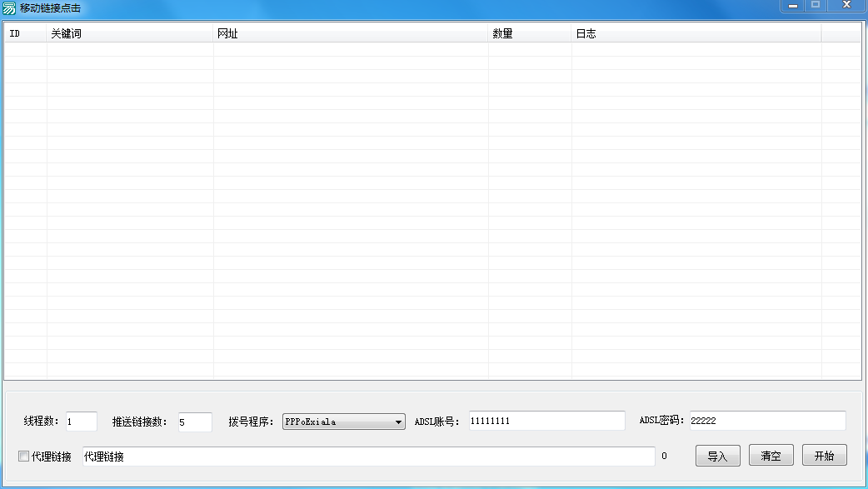Select the ADSL账号 text field
The width and height of the screenshot is (868, 489).
point(546,422)
